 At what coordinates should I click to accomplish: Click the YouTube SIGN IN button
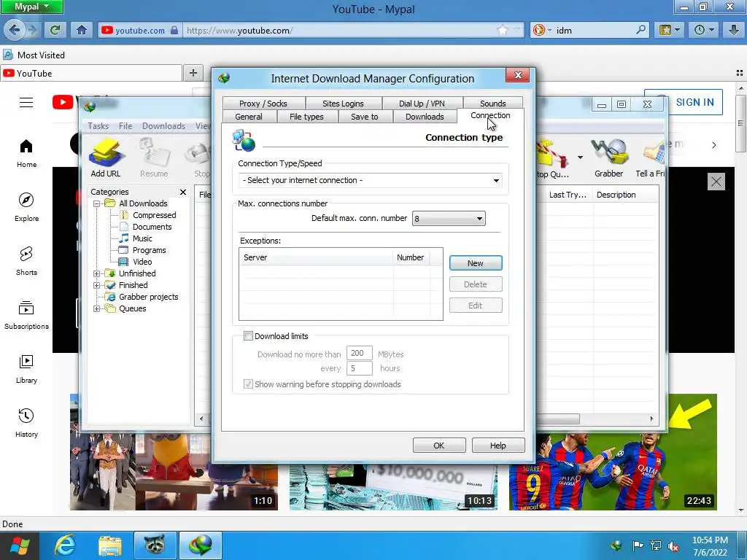point(694,102)
